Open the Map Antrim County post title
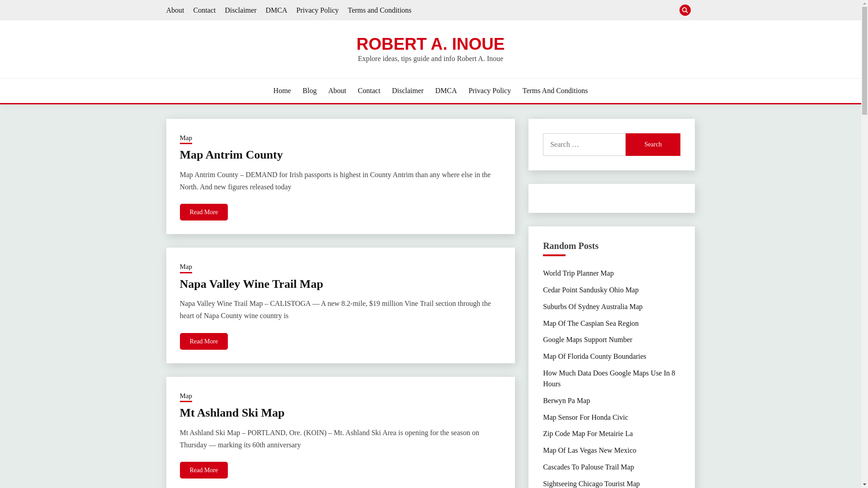Viewport: 868px width, 488px height. [x=231, y=155]
